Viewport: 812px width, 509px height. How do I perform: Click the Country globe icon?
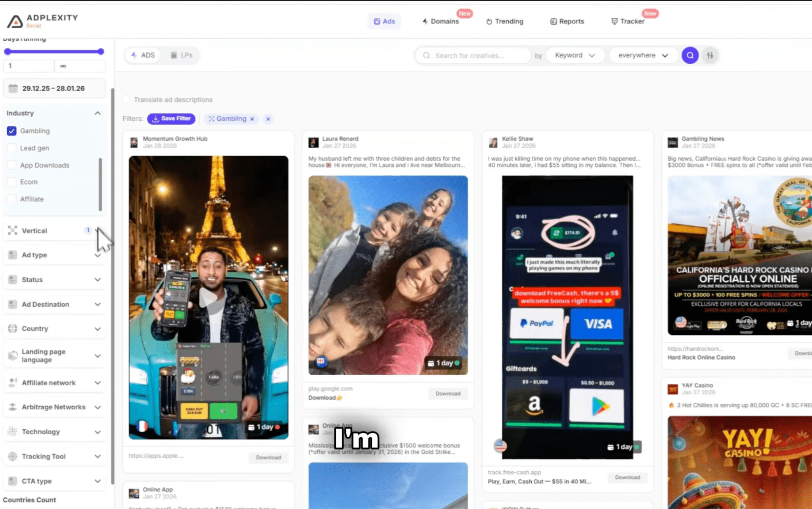[x=13, y=328]
